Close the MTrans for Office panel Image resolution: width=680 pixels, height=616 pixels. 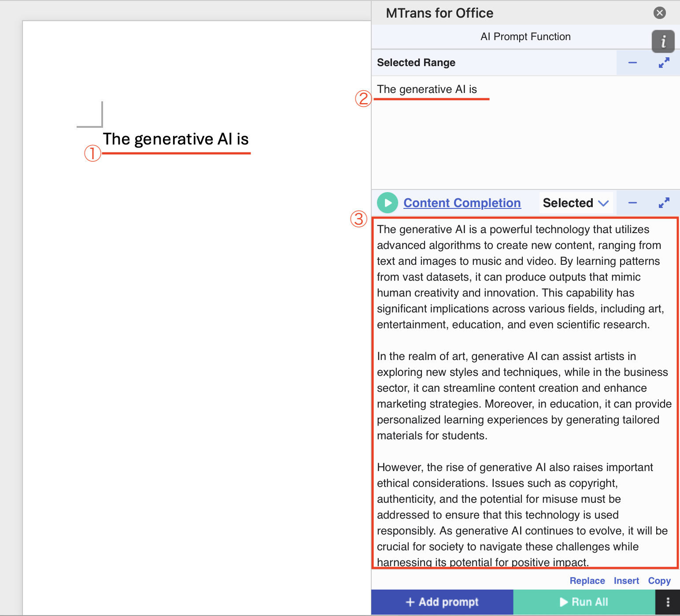pos(659,13)
